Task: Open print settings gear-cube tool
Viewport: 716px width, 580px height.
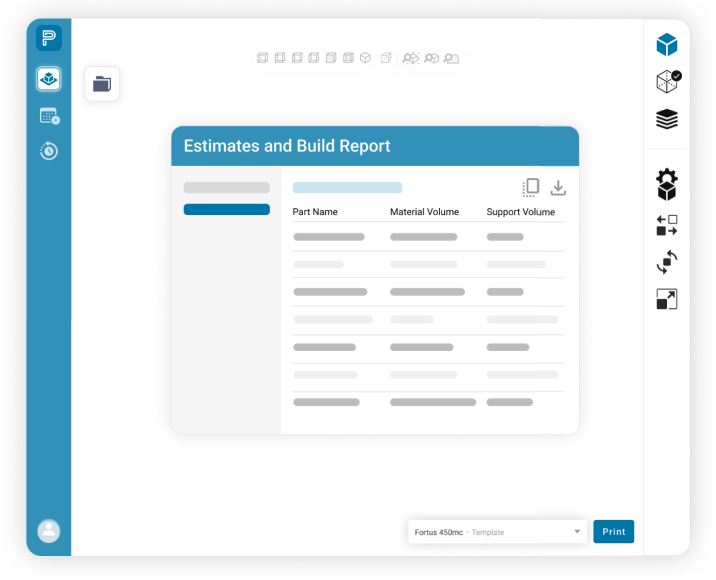Action: point(667,184)
